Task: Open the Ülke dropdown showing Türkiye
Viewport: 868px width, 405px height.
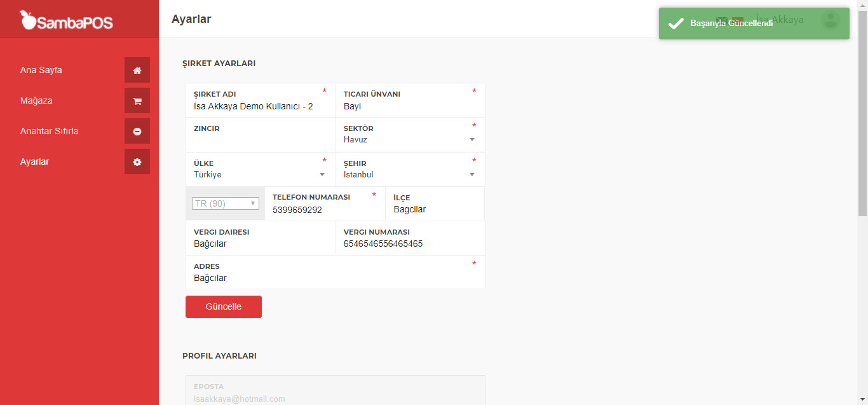Action: click(260, 174)
